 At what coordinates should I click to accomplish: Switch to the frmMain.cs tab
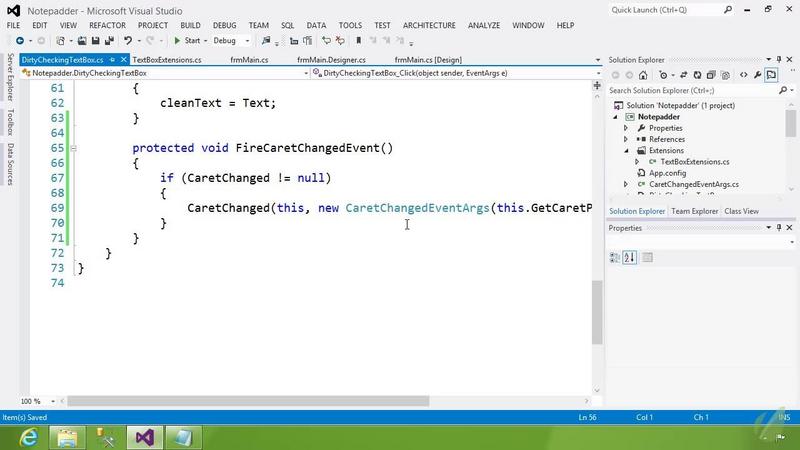pyautogui.click(x=249, y=60)
